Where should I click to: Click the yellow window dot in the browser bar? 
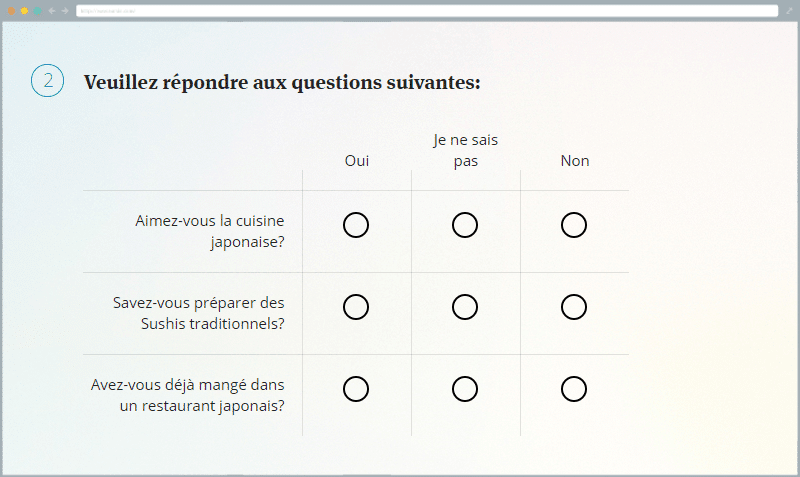click(24, 10)
